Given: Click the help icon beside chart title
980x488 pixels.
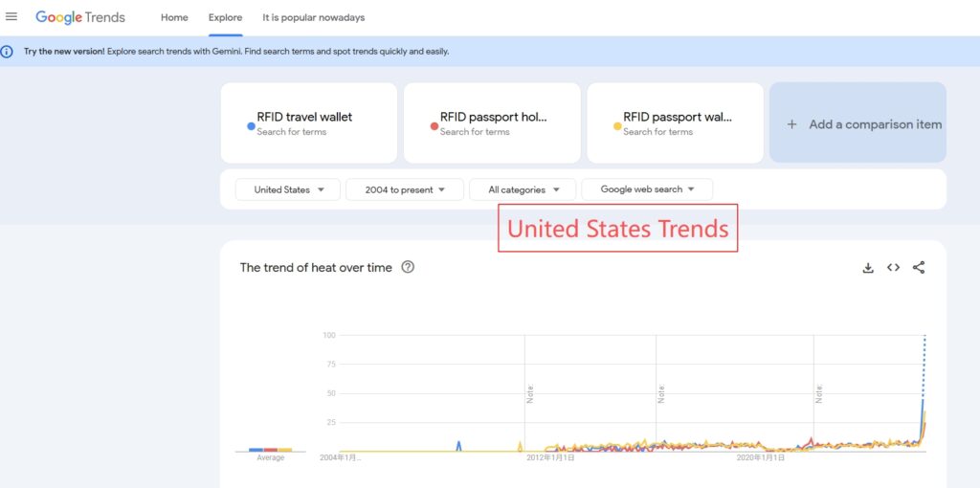Looking at the screenshot, I should point(408,268).
